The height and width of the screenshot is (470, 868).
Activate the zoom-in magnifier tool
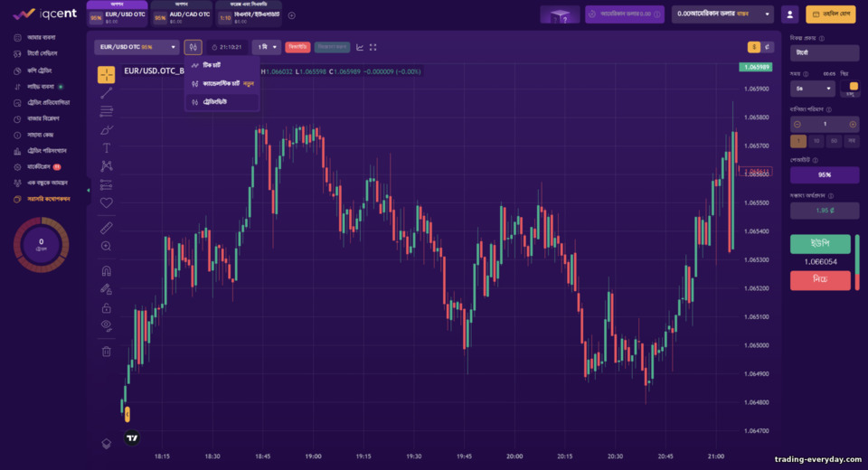(x=107, y=247)
